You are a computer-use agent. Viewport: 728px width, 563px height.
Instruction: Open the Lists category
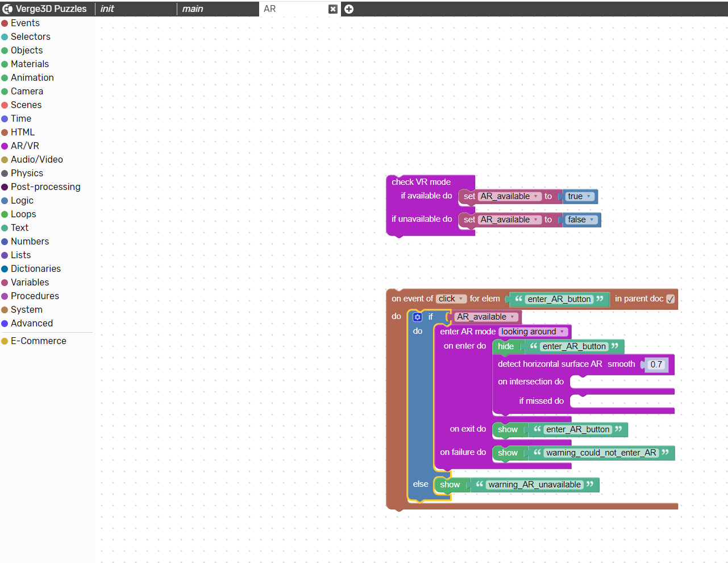(20, 255)
